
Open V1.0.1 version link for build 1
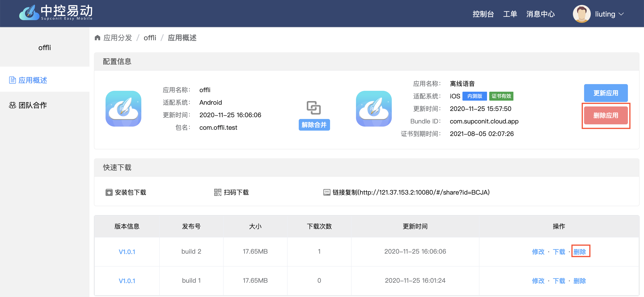127,281
